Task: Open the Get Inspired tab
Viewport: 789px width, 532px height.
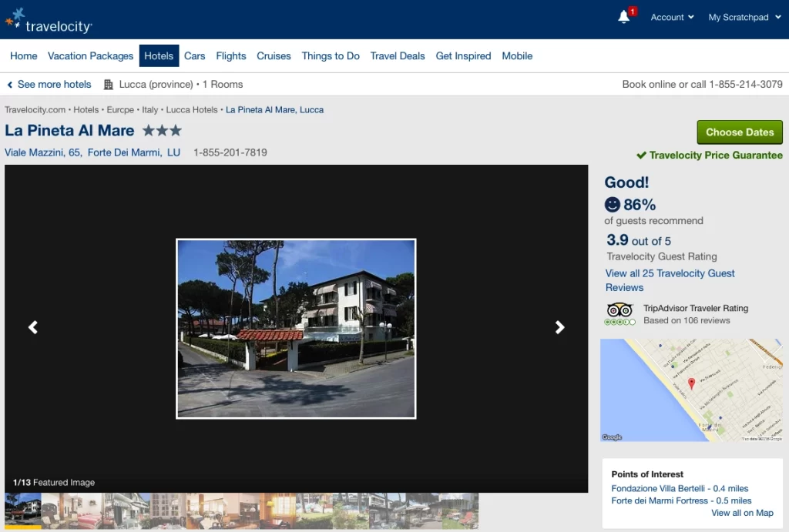Action: [x=463, y=55]
